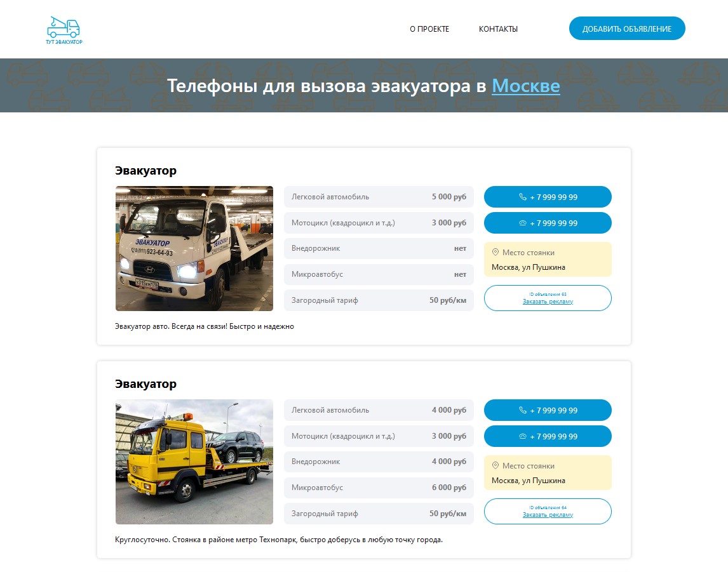Open the О ПРОЕКТЕ page

click(429, 29)
